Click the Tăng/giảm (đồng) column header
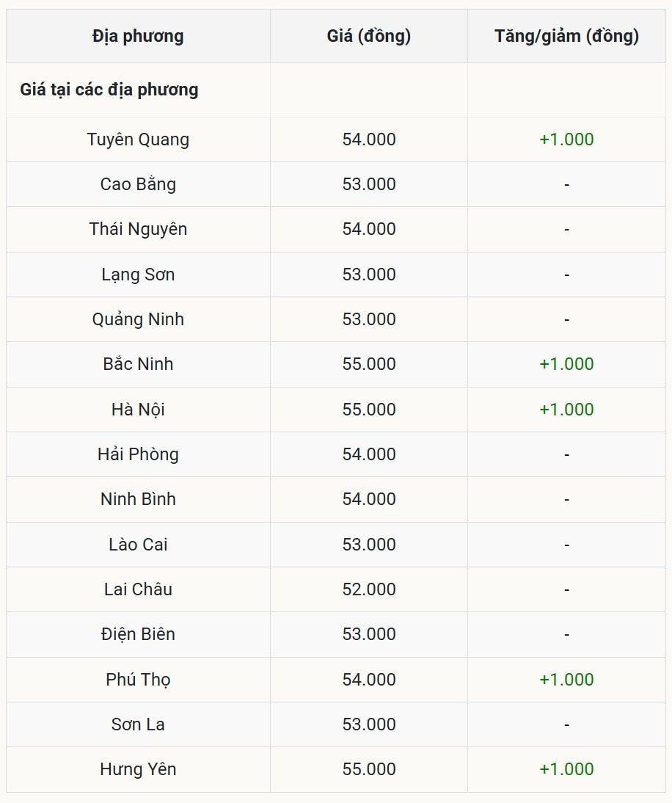 click(x=566, y=36)
